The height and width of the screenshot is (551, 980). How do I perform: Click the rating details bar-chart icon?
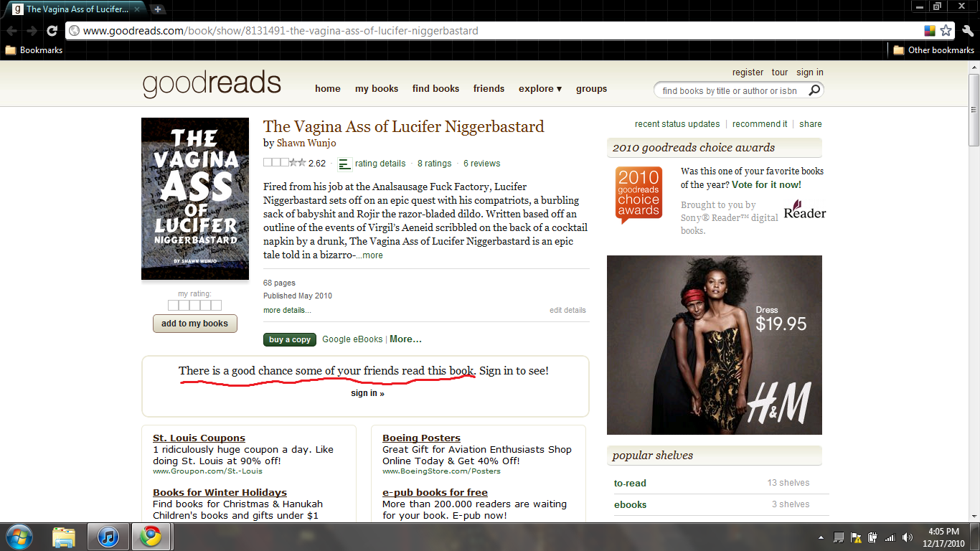click(345, 164)
